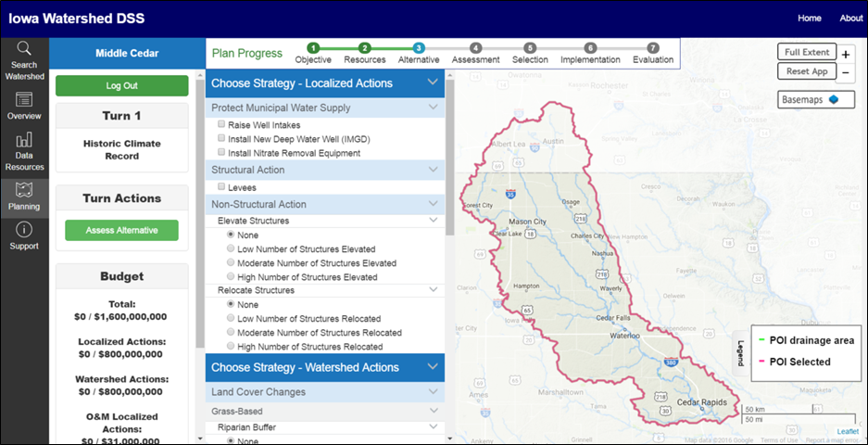Open the Data Resources chart icon
This screenshot has height=445, width=868.
(x=24, y=141)
